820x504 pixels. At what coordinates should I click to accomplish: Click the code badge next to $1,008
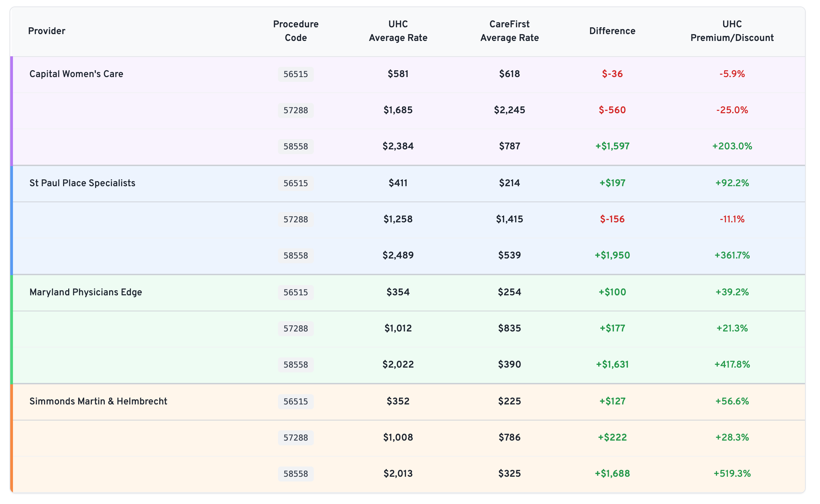tap(296, 438)
